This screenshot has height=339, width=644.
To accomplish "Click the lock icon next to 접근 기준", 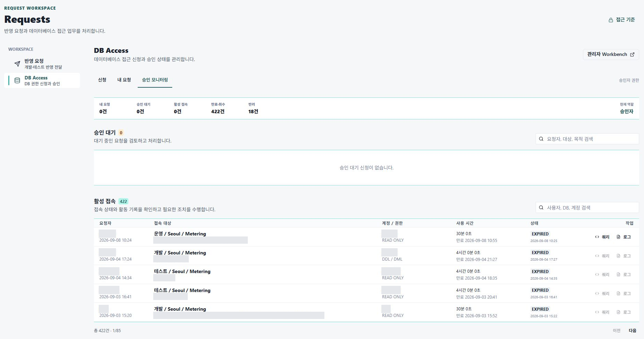I will point(611,20).
